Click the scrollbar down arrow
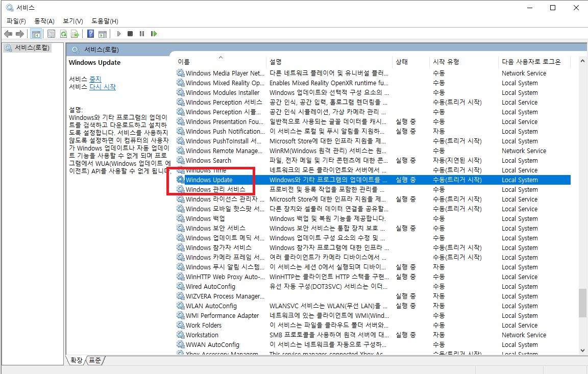The width and height of the screenshot is (588, 374). point(582,351)
